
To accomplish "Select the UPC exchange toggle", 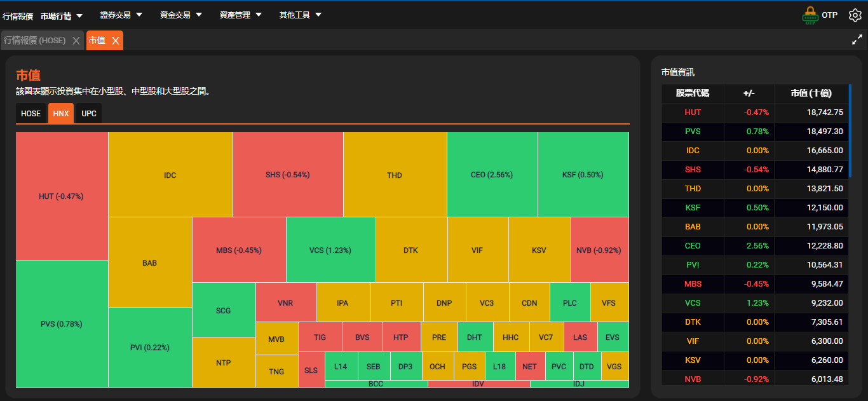I will pos(89,114).
